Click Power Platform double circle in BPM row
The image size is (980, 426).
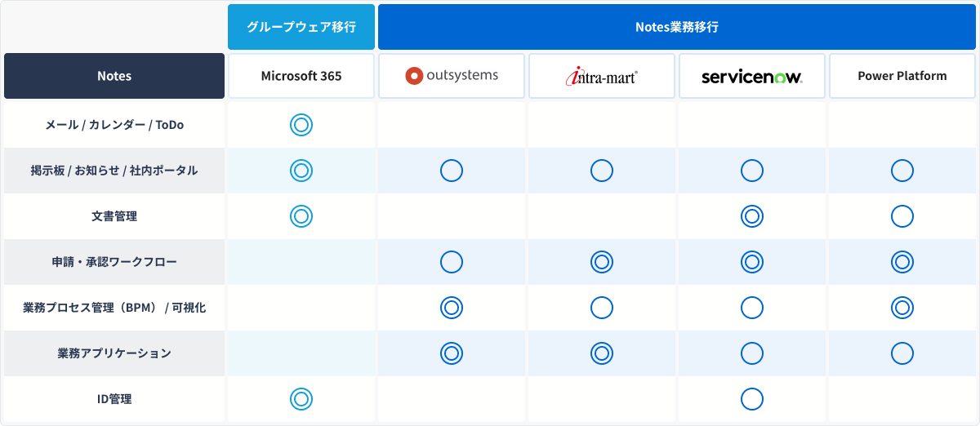[902, 308]
